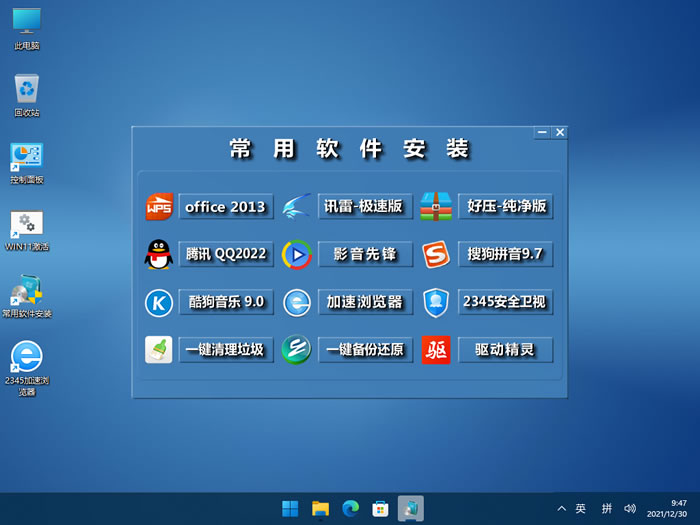This screenshot has width=700, height=525.
Task: Expand hidden system tray icons
Action: 562,508
